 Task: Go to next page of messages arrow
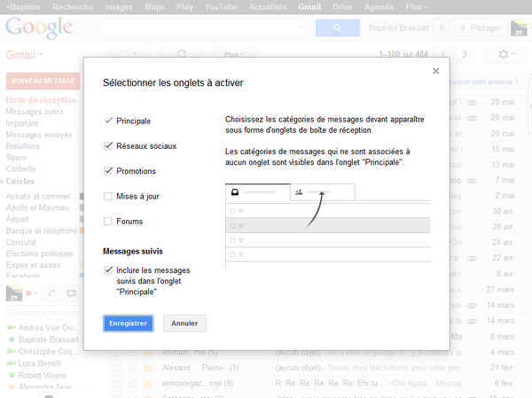coord(465,54)
